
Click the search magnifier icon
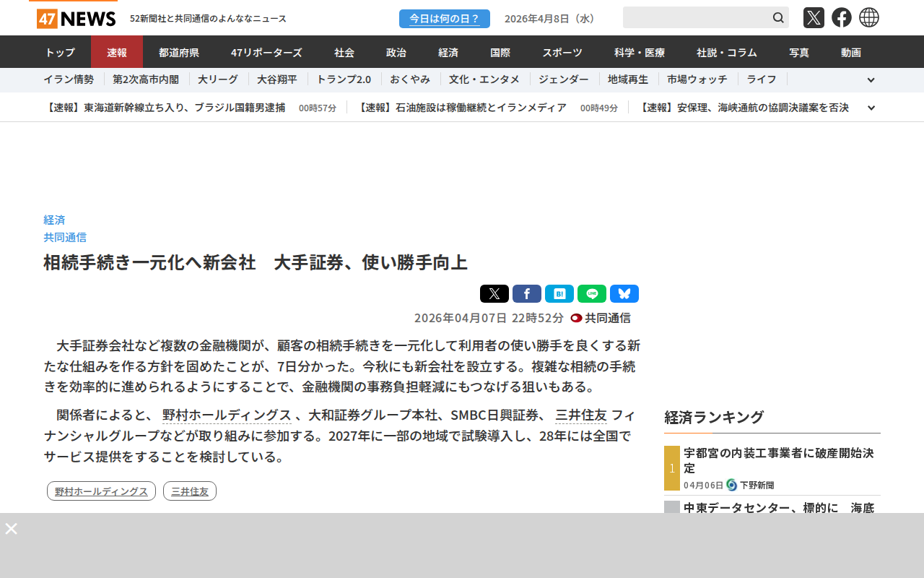pyautogui.click(x=778, y=17)
